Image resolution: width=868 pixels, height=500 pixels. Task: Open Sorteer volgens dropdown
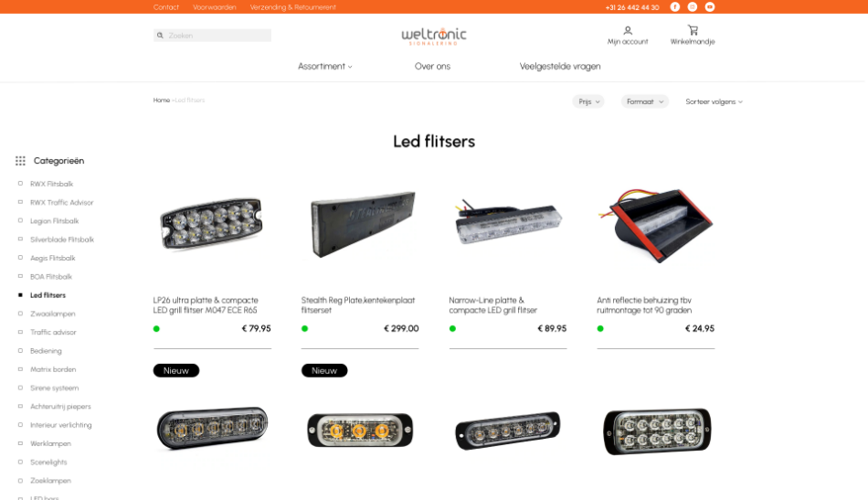pos(715,101)
